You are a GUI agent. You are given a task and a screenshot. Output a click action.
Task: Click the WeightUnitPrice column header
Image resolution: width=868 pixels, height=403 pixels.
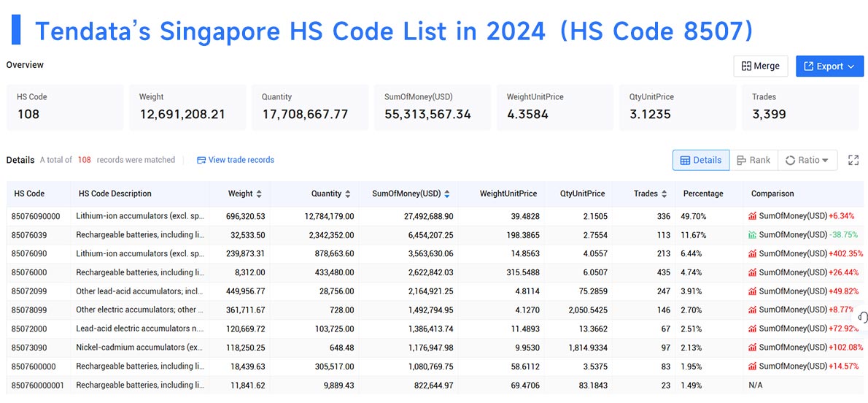click(x=508, y=194)
